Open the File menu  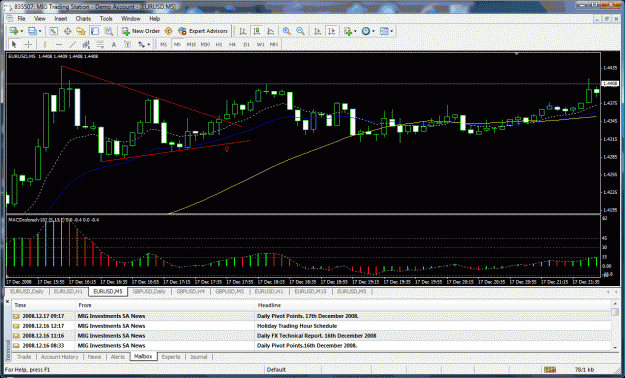coord(21,19)
